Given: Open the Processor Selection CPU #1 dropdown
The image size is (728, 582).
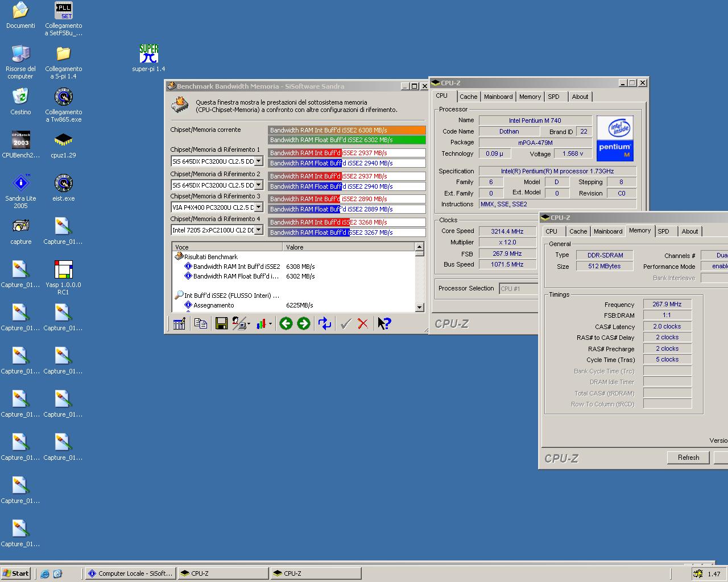Looking at the screenshot, I should click(x=518, y=289).
